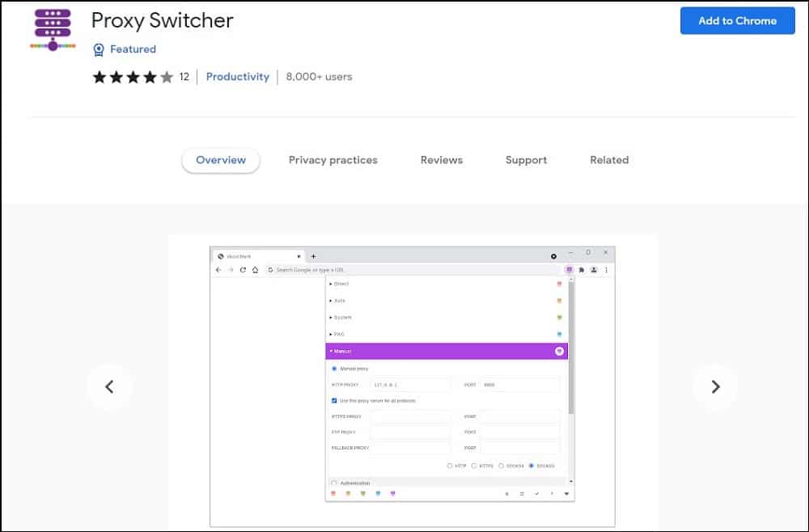The width and height of the screenshot is (809, 532).
Task: Click the white circle icon on the Manual row
Action: [559, 351]
